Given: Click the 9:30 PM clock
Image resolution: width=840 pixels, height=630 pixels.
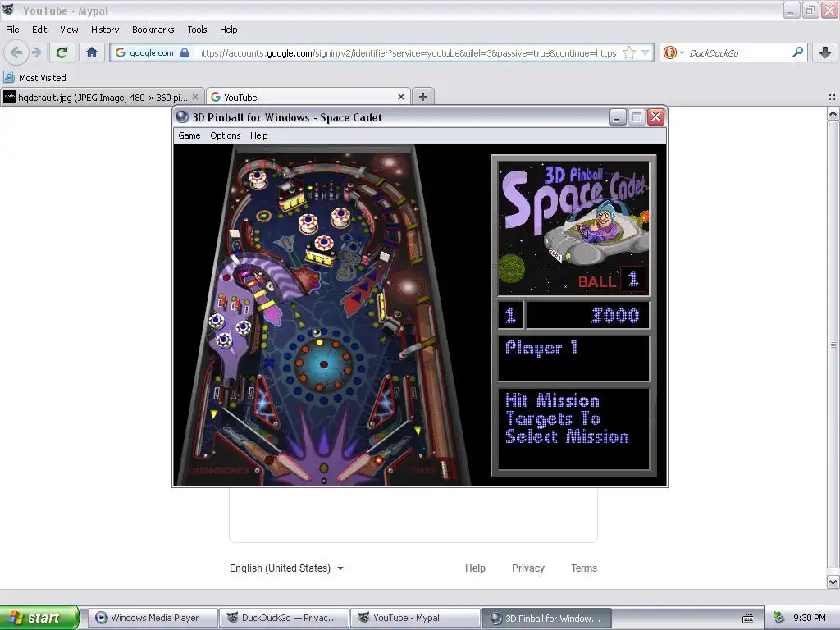Looking at the screenshot, I should 809,618.
